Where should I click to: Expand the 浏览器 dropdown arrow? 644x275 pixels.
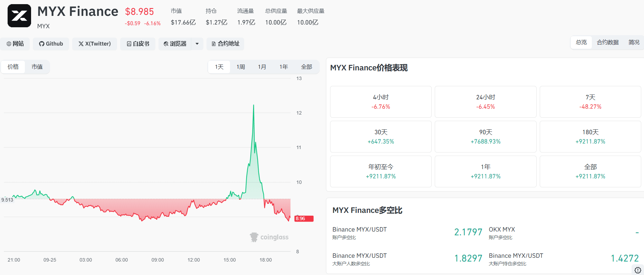pyautogui.click(x=197, y=44)
